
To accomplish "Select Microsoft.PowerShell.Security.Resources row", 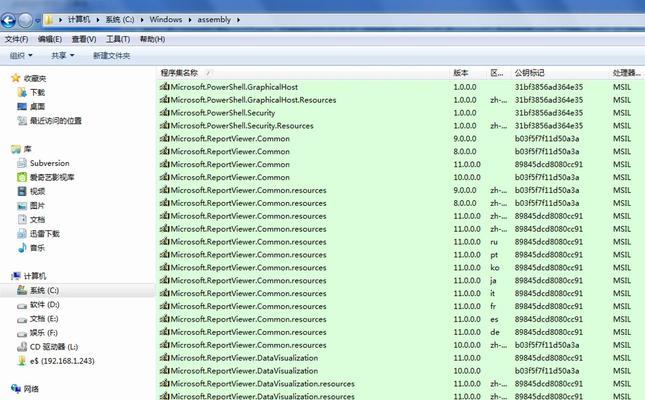I will pyautogui.click(x=400, y=126).
